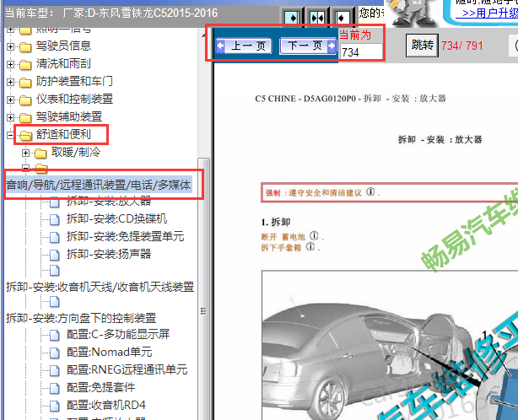This screenshot has width=518, height=420.
Task: Collapse the 音响/导航 subfolder node
Action: [x=26, y=168]
